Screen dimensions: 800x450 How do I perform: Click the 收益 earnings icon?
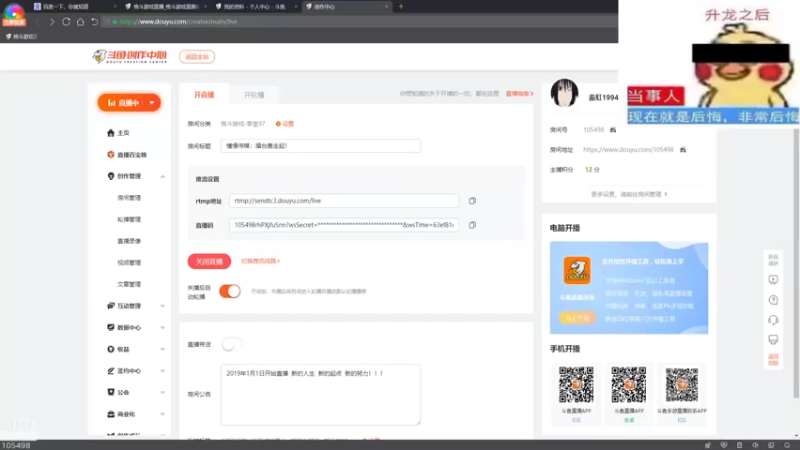[111, 349]
